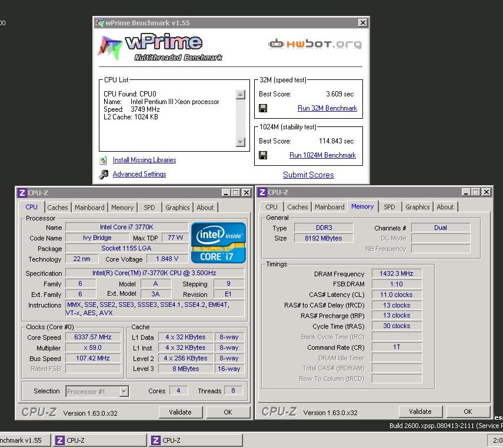Image resolution: width=503 pixels, height=448 pixels.
Task: Switch to About tab in left CPU-Z
Action: [205, 208]
